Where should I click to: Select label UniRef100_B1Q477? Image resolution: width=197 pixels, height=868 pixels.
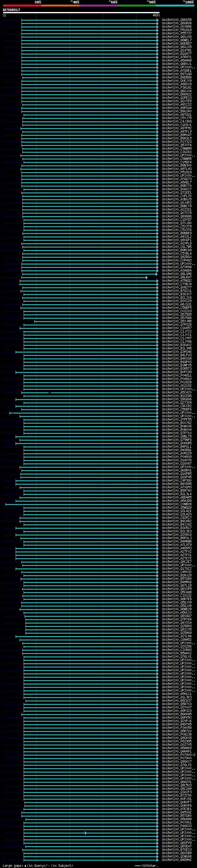pyautogui.click(x=176, y=54)
